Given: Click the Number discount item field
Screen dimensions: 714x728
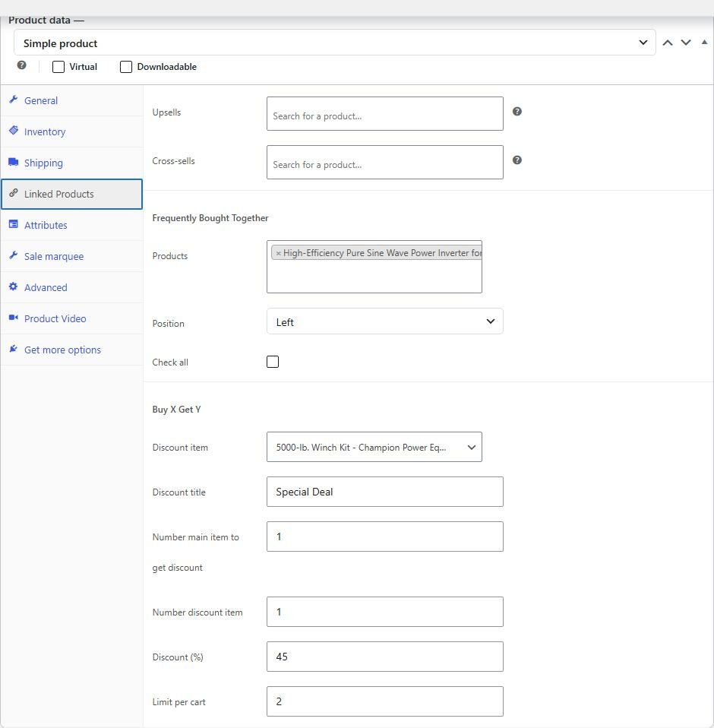Looking at the screenshot, I should pyautogui.click(x=384, y=612).
